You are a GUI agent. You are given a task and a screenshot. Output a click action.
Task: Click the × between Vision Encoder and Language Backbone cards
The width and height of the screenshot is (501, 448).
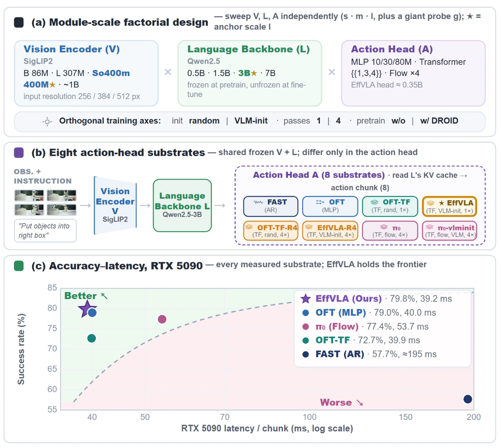point(168,72)
